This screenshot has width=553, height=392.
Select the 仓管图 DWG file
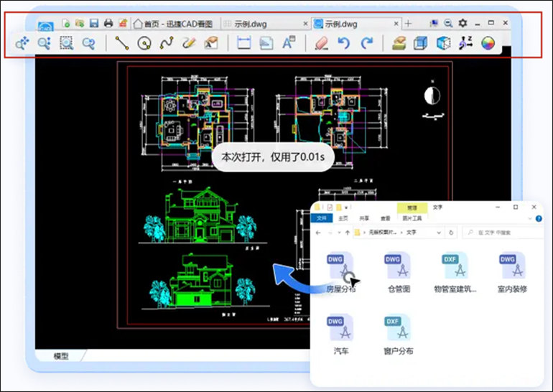(399, 272)
